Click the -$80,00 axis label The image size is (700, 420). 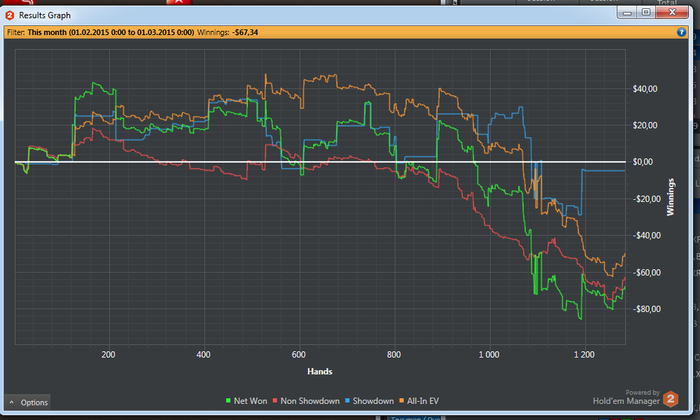[646, 309]
